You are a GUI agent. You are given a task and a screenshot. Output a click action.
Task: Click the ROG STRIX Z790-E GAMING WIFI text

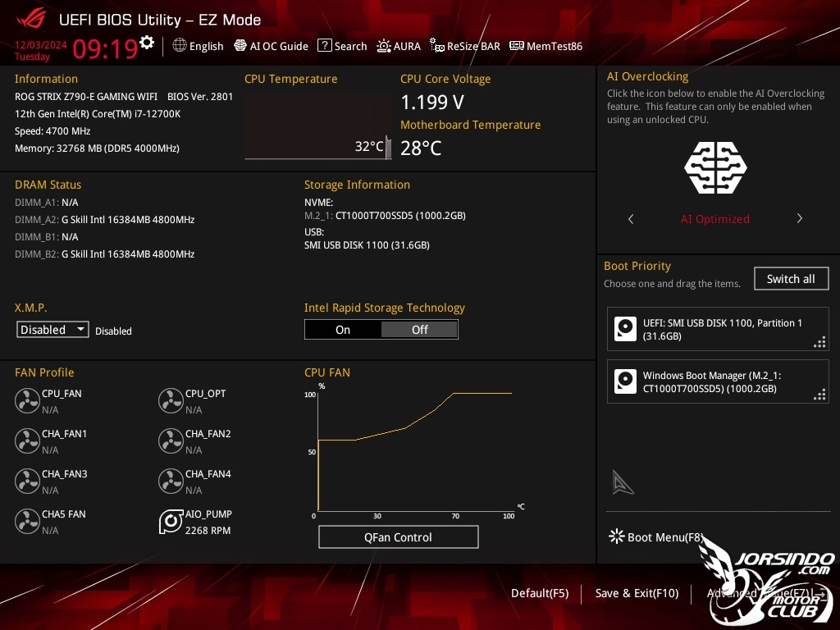pos(86,97)
